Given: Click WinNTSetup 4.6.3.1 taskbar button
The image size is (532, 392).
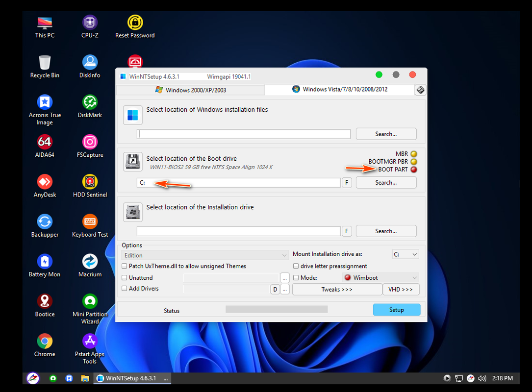Looking at the screenshot, I should tap(132, 378).
